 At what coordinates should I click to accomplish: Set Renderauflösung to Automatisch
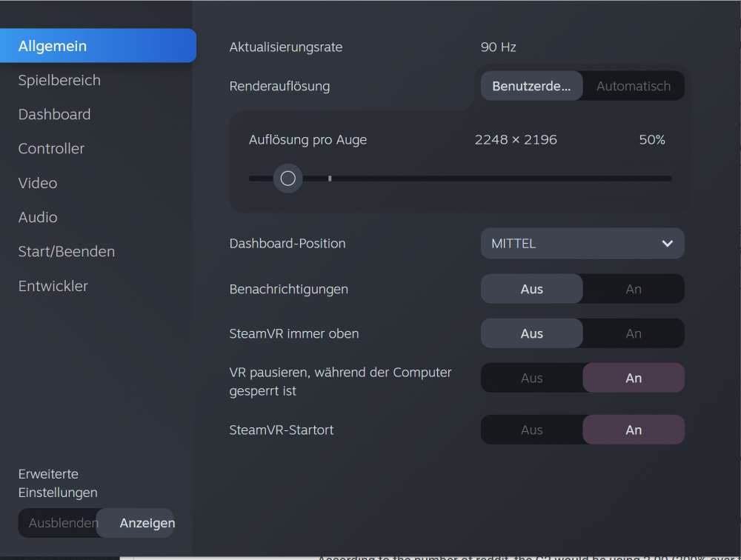tap(633, 86)
